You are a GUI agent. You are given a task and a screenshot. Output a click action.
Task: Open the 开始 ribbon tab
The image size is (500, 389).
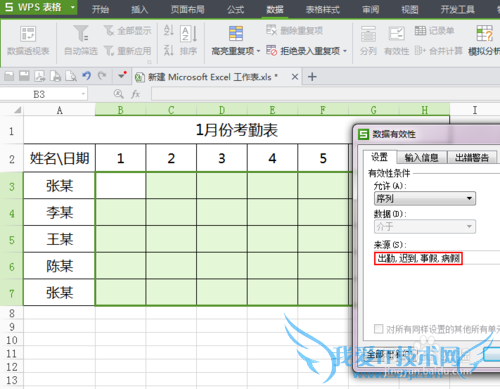(x=100, y=9)
